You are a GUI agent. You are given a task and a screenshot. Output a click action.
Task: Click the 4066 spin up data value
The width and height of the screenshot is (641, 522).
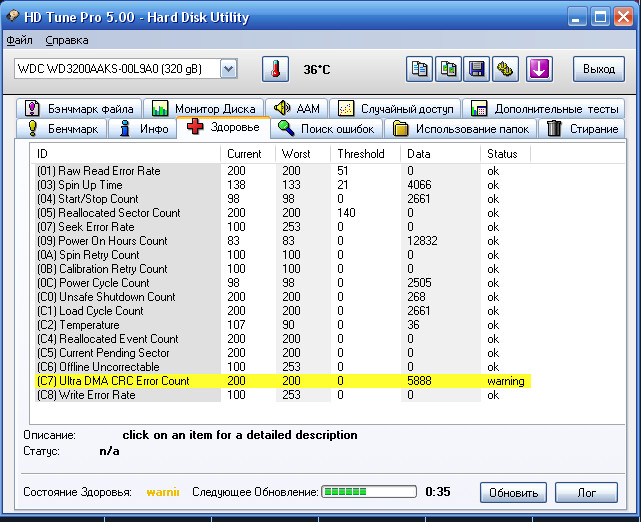(x=419, y=185)
